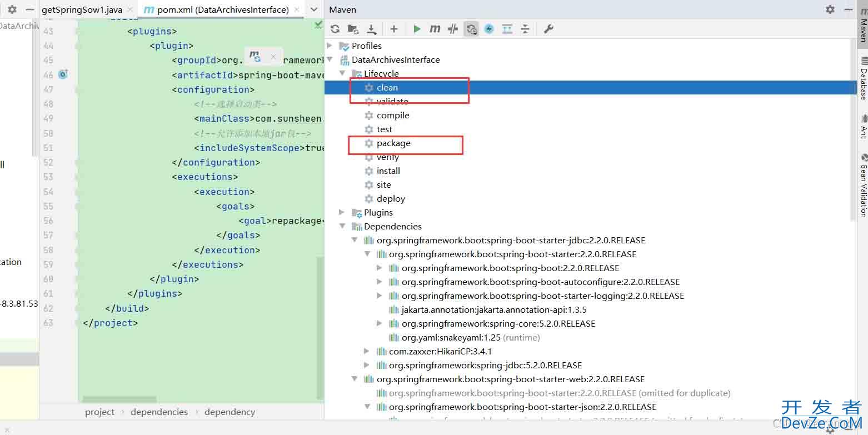Click the Lifecycle folder icon

pyautogui.click(x=357, y=74)
